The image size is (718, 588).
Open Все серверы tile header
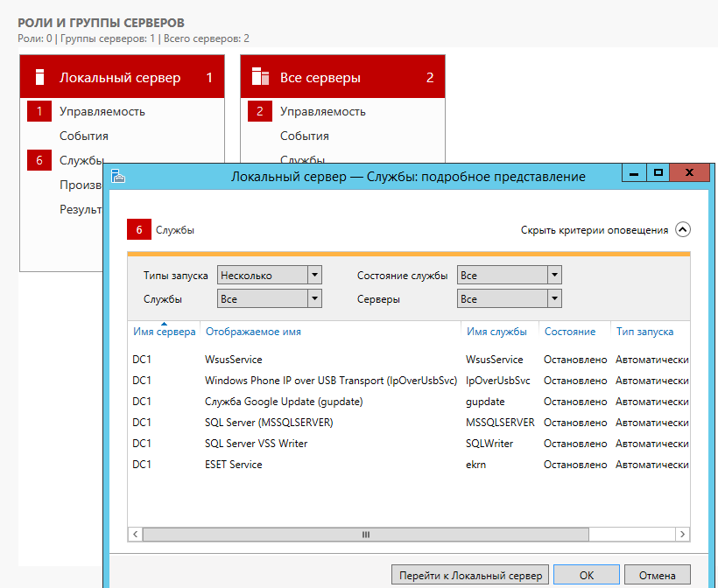342,76
